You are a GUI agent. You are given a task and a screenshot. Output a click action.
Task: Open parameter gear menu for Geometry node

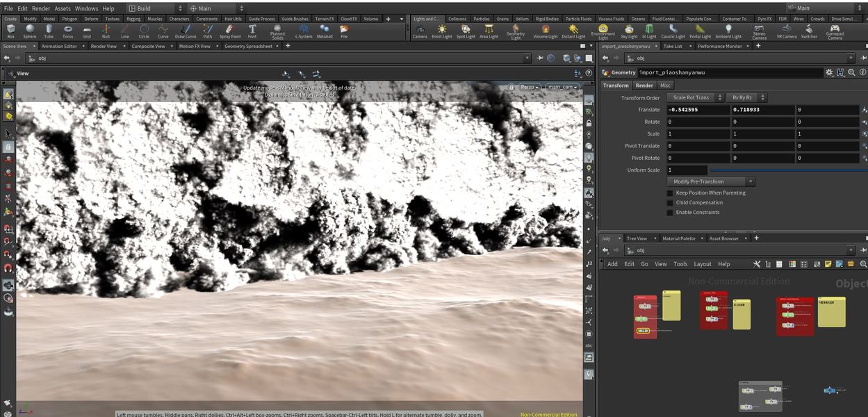[x=829, y=72]
